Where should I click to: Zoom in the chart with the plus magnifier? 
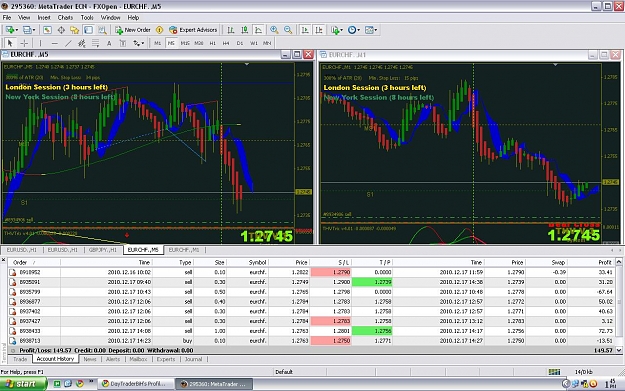(x=274, y=30)
